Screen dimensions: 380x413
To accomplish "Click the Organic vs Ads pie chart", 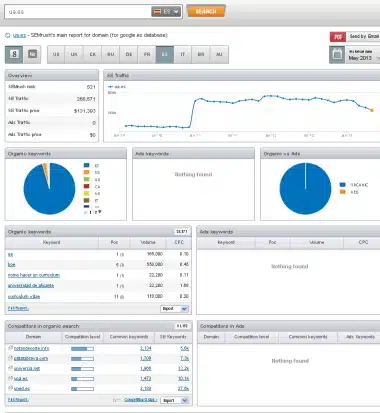I will tap(305, 189).
